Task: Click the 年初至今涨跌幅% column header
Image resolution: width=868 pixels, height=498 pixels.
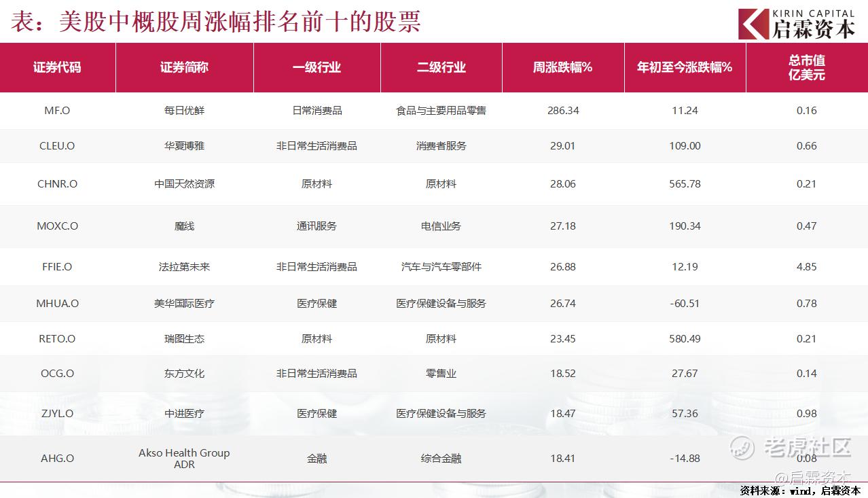Action: 685,67
